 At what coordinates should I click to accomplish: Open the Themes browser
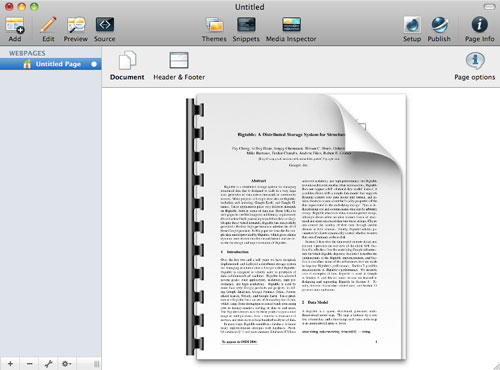214,29
